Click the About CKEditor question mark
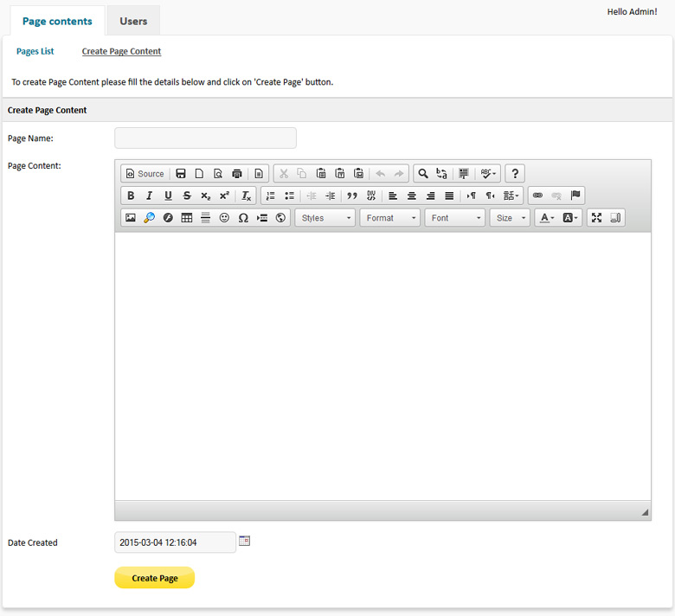Image resolution: width=675 pixels, height=616 pixels. (515, 174)
